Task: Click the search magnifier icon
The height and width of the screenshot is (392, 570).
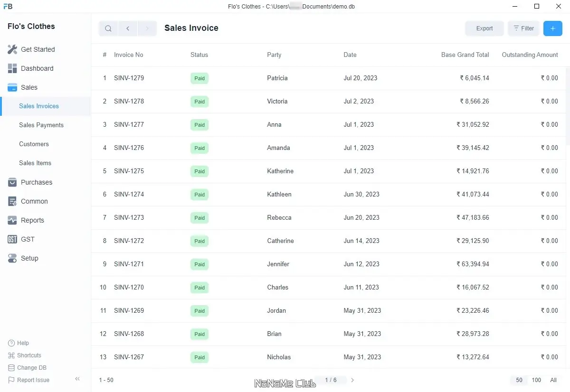Action: pos(108,28)
